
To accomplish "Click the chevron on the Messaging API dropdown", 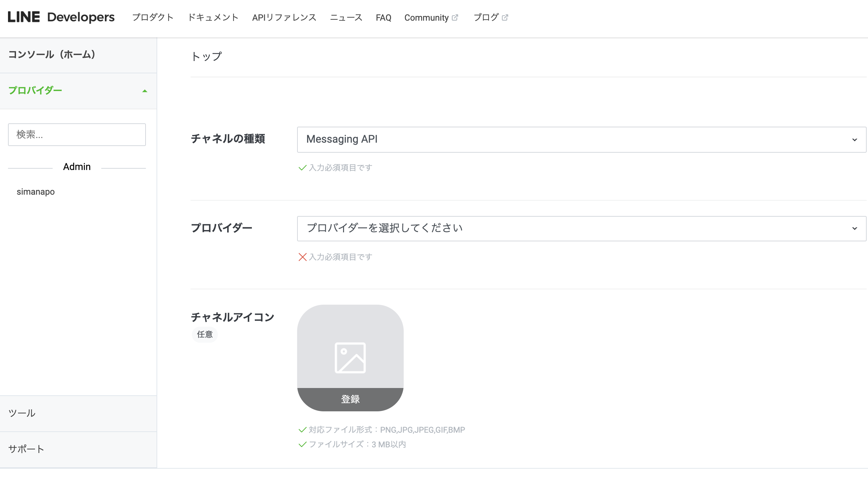I will coord(854,140).
